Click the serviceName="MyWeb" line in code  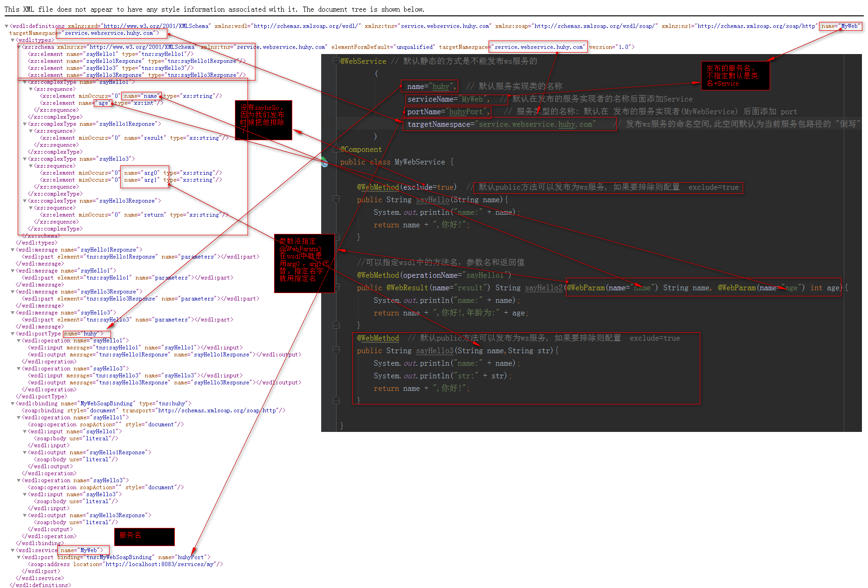tap(448, 99)
